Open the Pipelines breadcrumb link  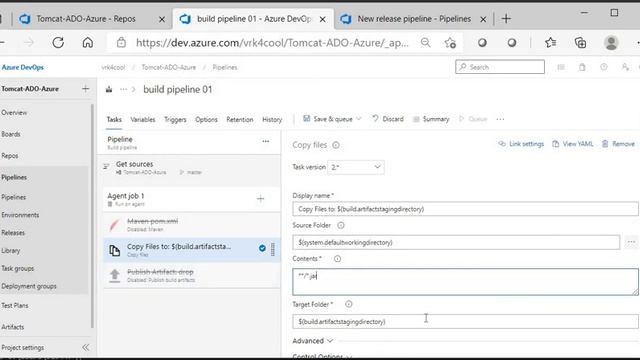(x=224, y=67)
